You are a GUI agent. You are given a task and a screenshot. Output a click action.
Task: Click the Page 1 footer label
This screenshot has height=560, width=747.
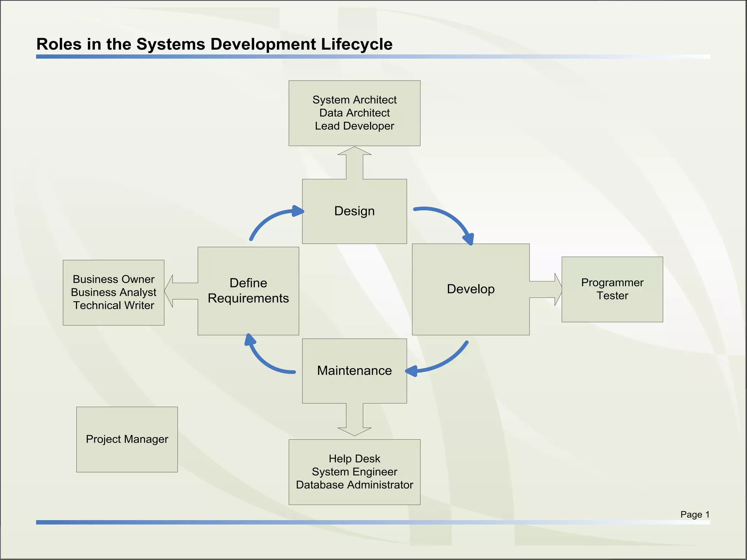[x=694, y=514]
